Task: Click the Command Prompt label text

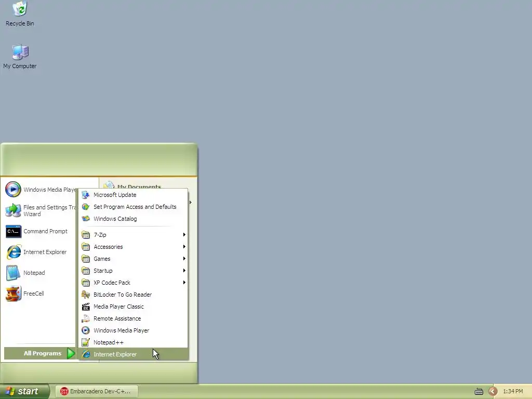Action: point(46,231)
